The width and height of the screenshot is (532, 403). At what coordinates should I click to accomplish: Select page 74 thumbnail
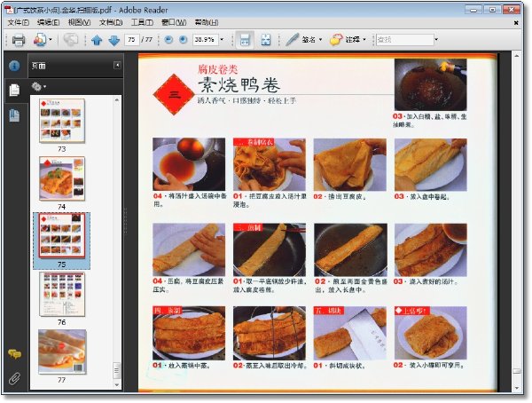62,178
